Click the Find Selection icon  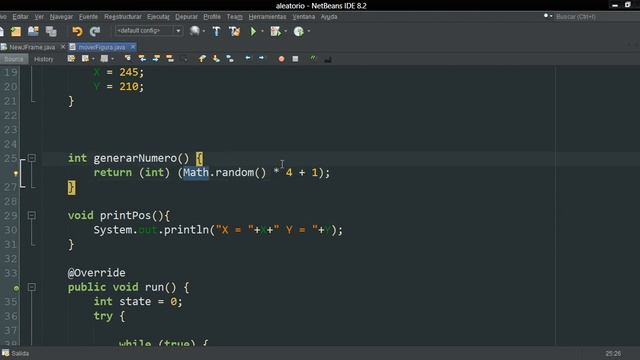(x=128, y=59)
